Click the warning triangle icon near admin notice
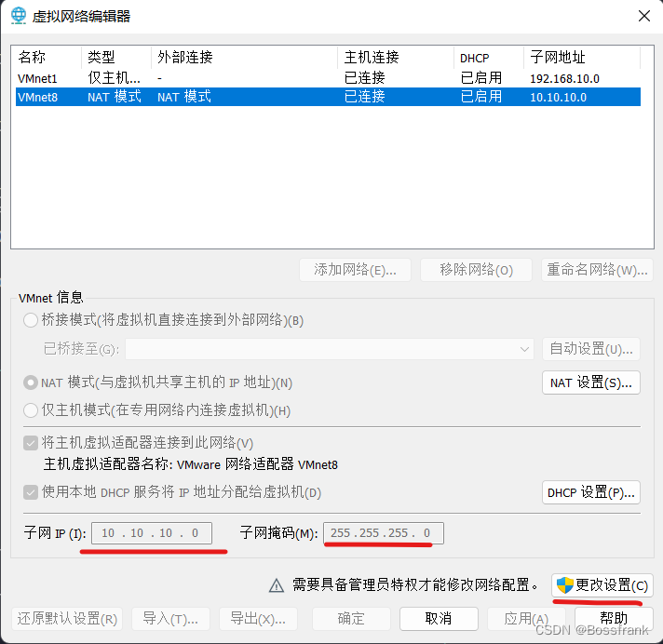This screenshot has height=644, width=663. 277,585
